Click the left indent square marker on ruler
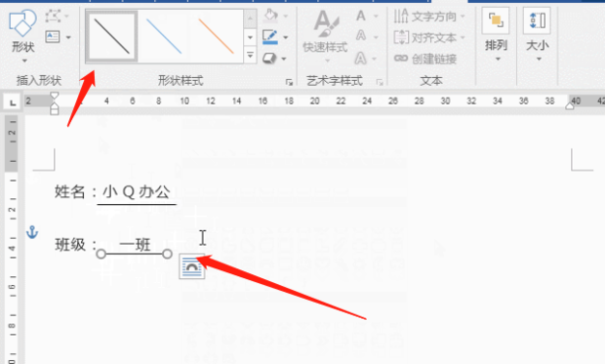 55,111
